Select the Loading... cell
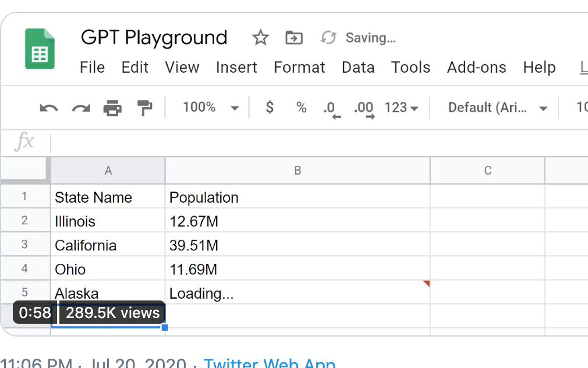This screenshot has height=368, width=588. pyautogui.click(x=297, y=293)
